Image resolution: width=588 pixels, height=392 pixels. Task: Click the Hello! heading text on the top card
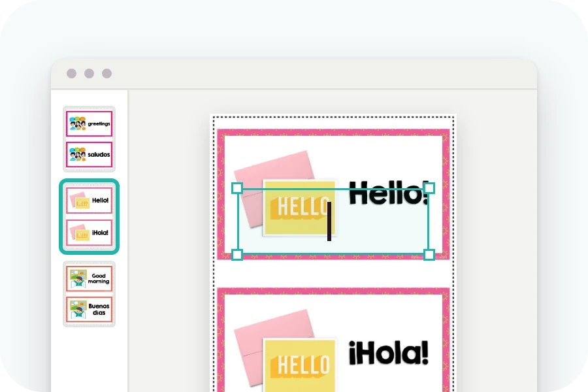pos(388,193)
